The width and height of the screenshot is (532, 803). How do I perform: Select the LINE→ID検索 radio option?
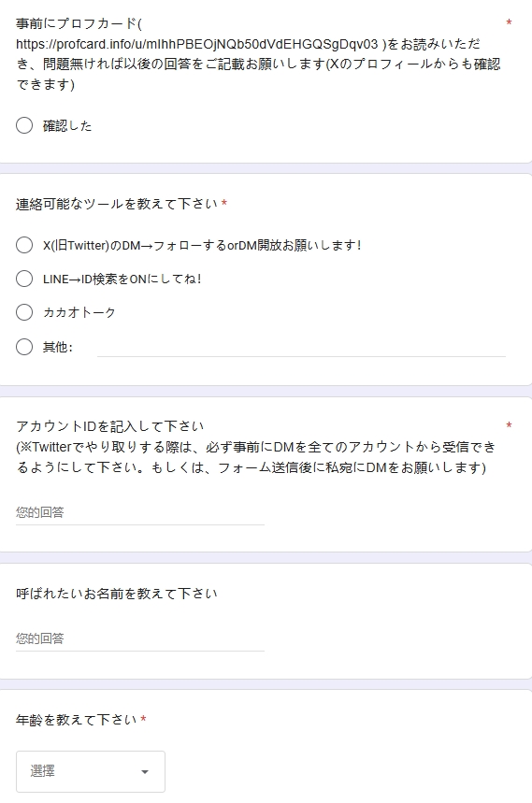(x=24, y=279)
